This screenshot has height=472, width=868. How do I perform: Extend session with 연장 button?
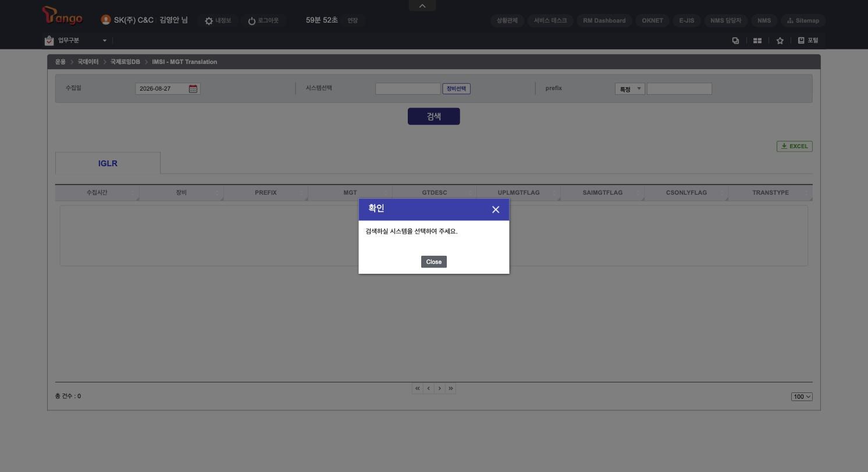[353, 20]
